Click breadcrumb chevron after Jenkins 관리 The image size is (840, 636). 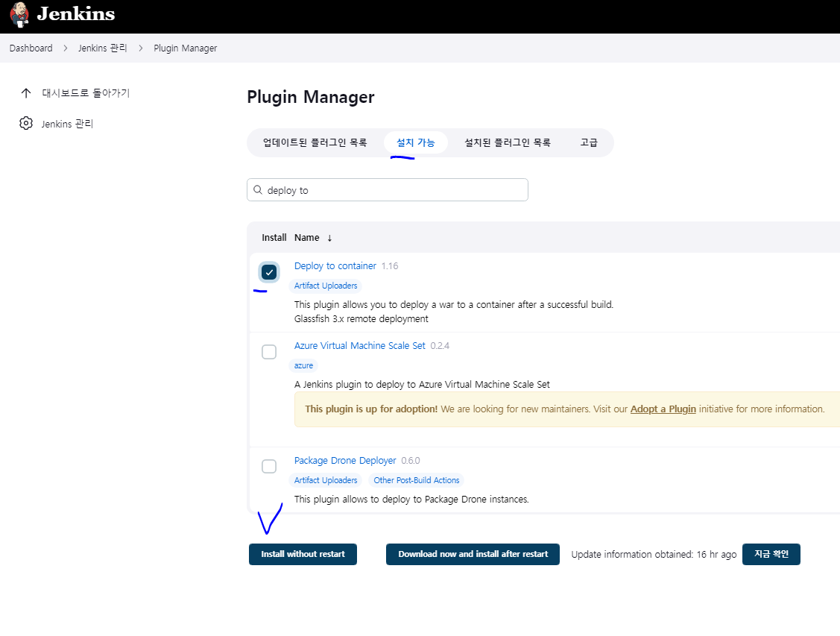(140, 48)
